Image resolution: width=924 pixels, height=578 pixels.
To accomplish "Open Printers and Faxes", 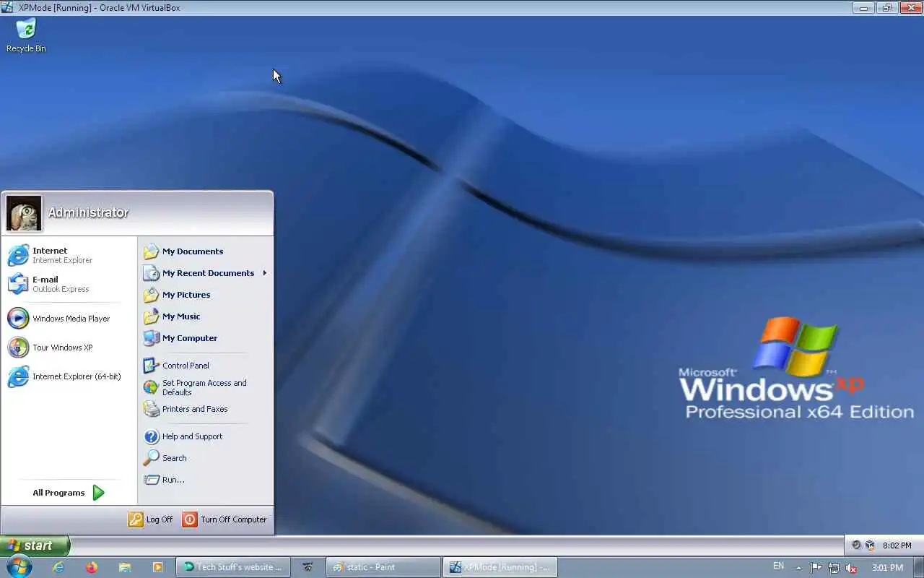I will coord(206,409).
